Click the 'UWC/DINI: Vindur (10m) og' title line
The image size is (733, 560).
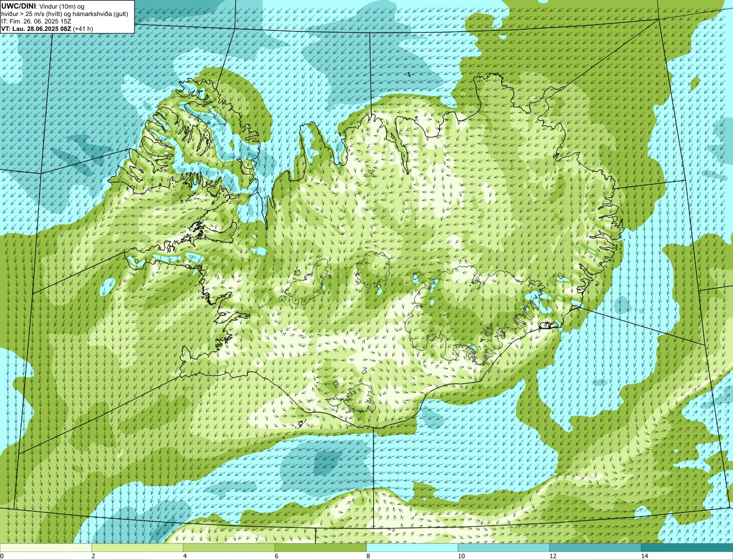(x=42, y=6)
